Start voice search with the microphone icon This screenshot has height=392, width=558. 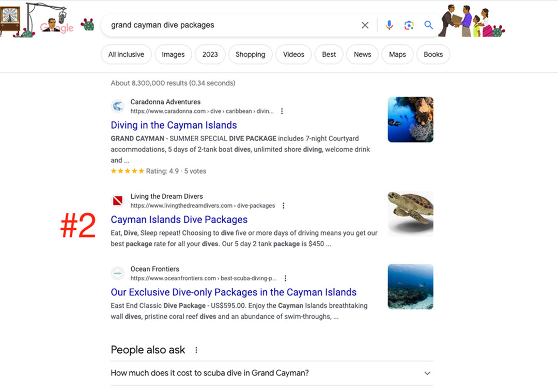[390, 25]
